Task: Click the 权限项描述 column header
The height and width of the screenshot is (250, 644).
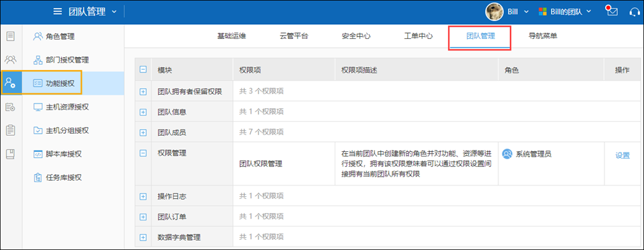Action: click(360, 71)
